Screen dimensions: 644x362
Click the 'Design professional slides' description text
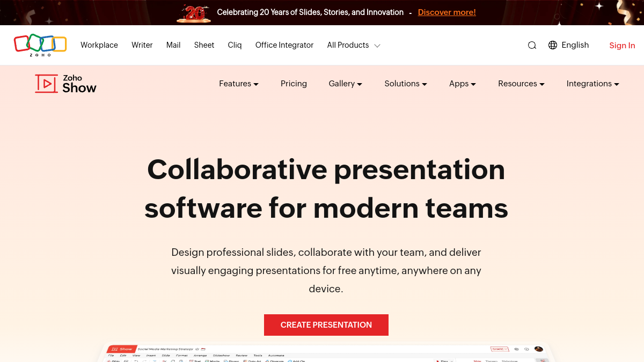(x=326, y=270)
